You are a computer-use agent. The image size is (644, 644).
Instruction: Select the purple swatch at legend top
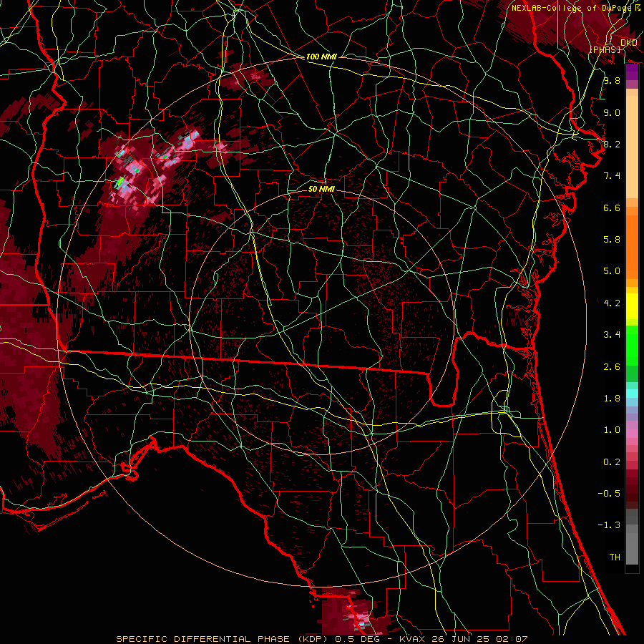pos(632,72)
